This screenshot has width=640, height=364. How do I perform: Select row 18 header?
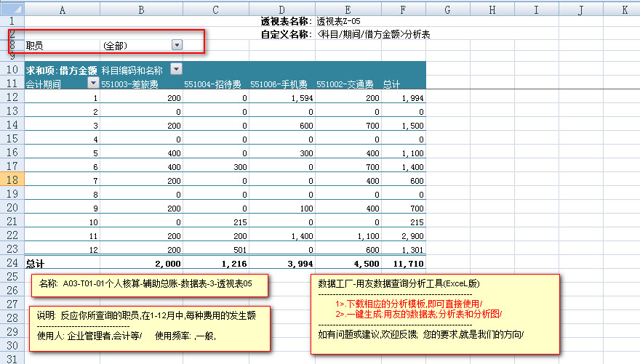[12, 179]
